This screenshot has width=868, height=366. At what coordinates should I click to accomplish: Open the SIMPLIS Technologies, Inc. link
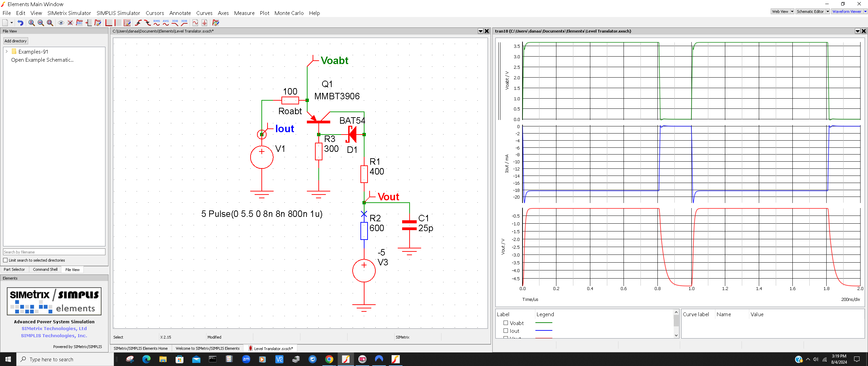[x=54, y=335]
